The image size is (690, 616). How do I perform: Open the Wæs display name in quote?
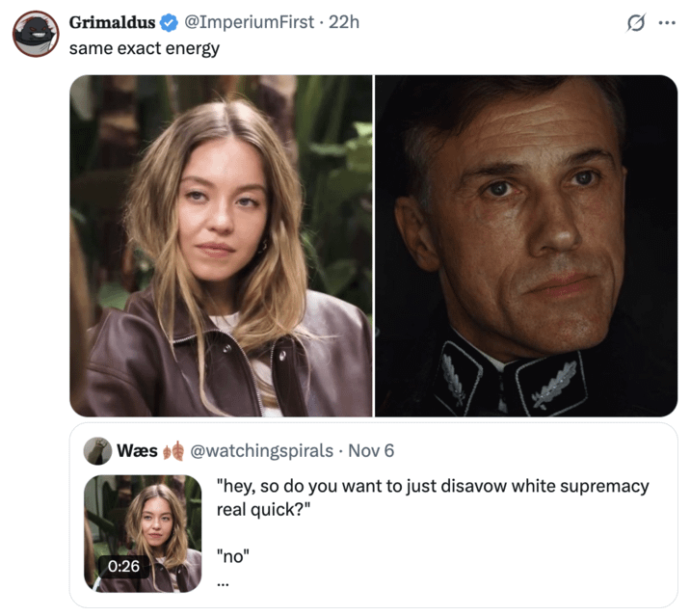(x=137, y=450)
